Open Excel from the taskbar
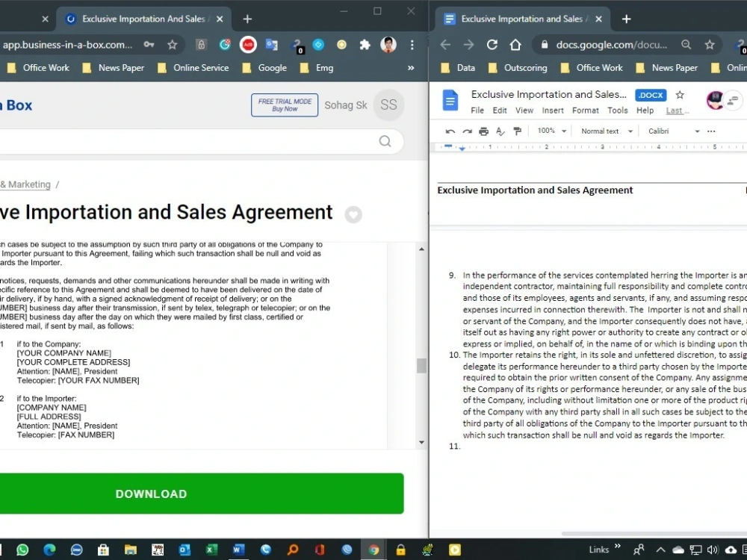Screen dimensions: 747x560 point(211,550)
